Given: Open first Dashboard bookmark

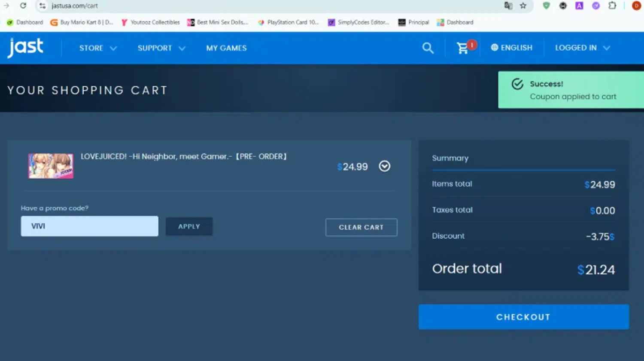Looking at the screenshot, I should coord(25,22).
